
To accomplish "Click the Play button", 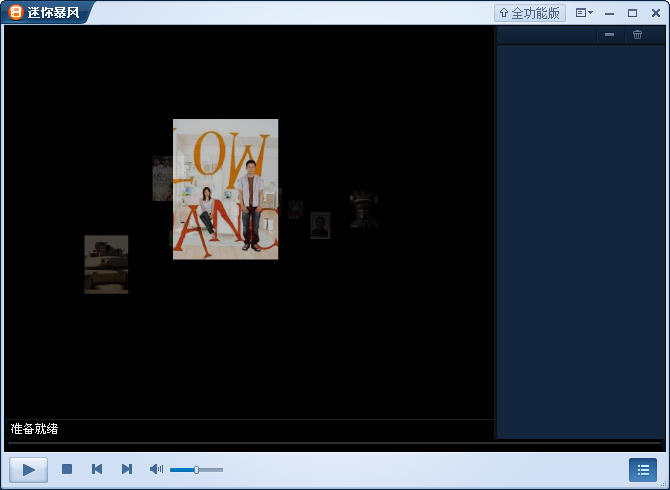I will coord(28,470).
